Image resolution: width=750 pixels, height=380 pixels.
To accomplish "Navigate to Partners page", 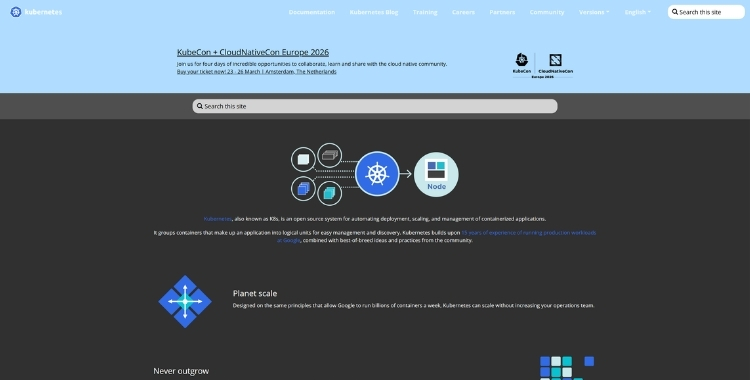I will (x=502, y=12).
